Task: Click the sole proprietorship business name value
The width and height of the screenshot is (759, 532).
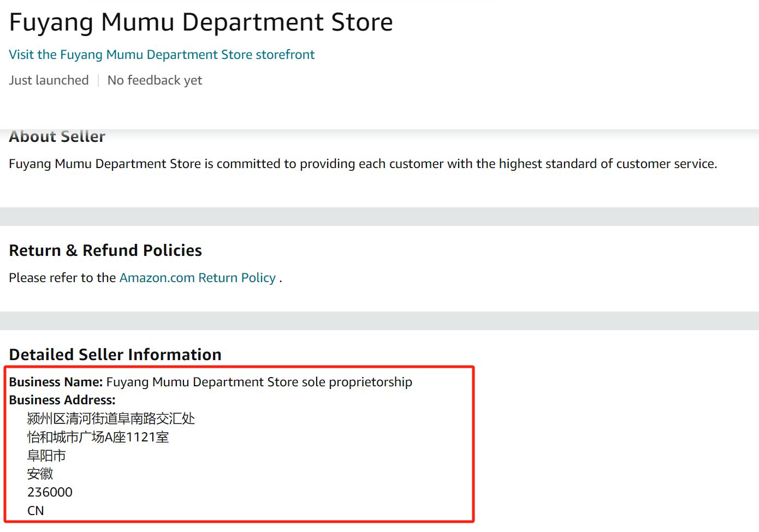Action: pyautogui.click(x=259, y=382)
